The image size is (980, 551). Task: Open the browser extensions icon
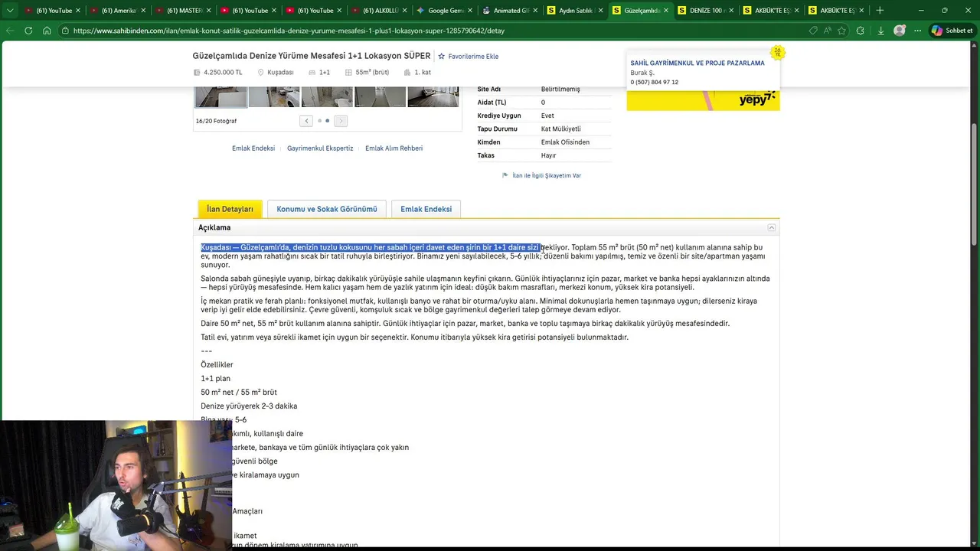pos(861,31)
